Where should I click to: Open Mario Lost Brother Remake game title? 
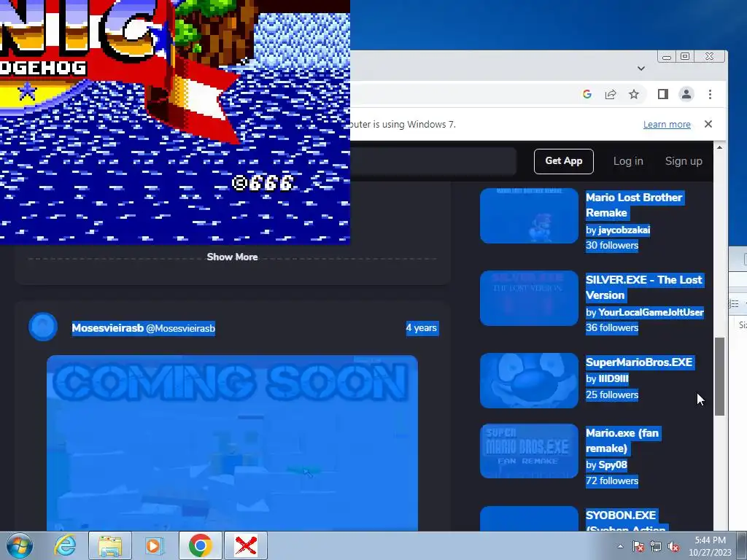[634, 205]
